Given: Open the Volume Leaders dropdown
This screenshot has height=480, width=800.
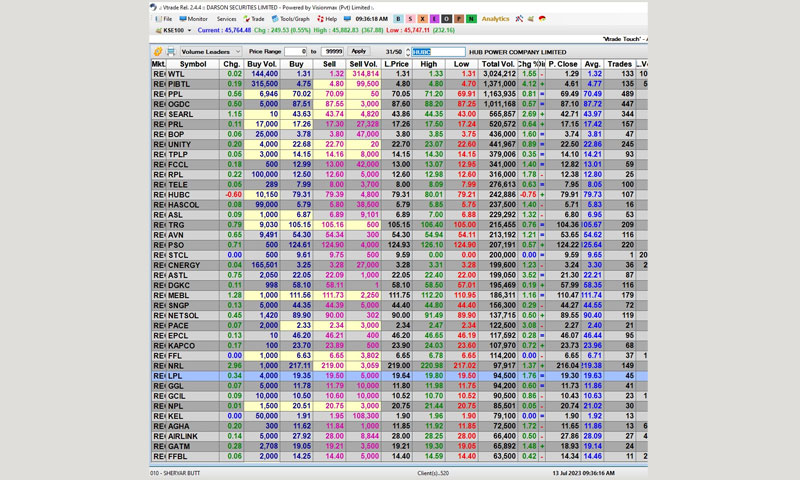Looking at the screenshot, I should click(x=210, y=52).
